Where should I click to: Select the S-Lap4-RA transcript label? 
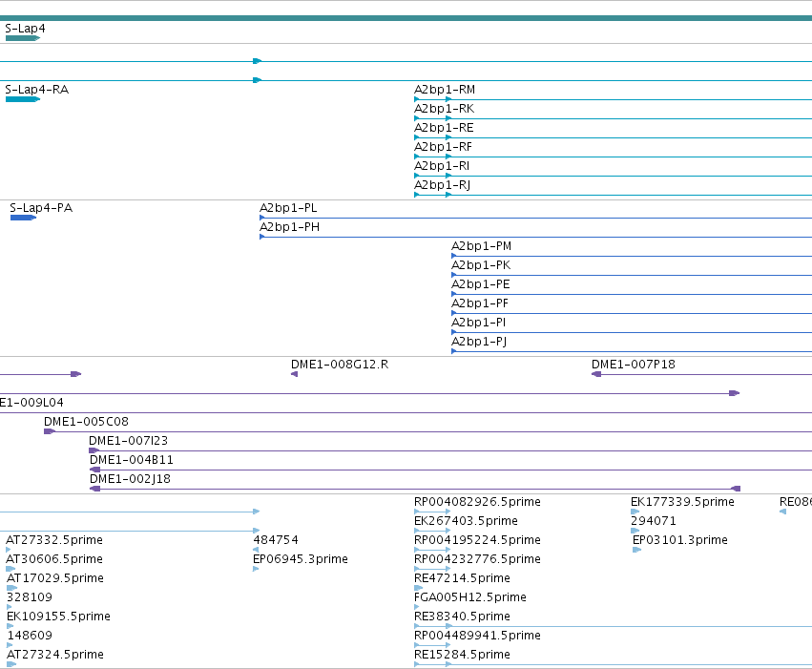point(37,90)
